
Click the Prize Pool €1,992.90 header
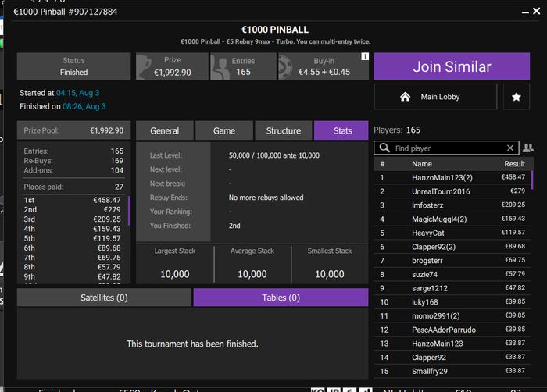pyautogui.click(x=74, y=130)
